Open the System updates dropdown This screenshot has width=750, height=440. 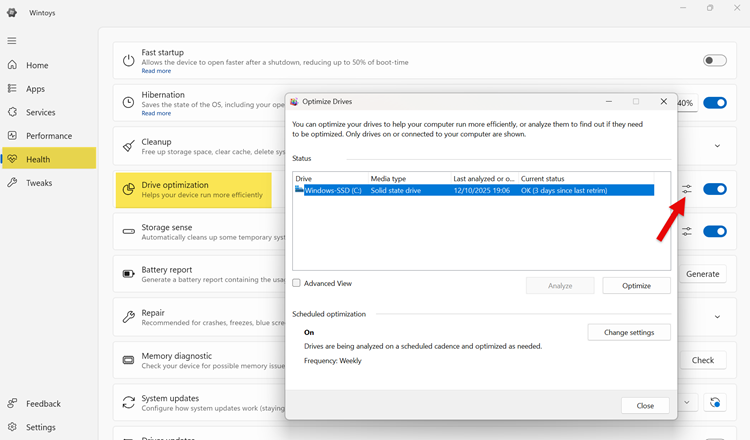687,403
